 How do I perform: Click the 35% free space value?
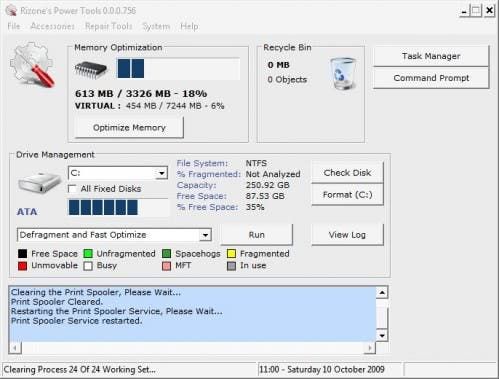click(x=255, y=207)
